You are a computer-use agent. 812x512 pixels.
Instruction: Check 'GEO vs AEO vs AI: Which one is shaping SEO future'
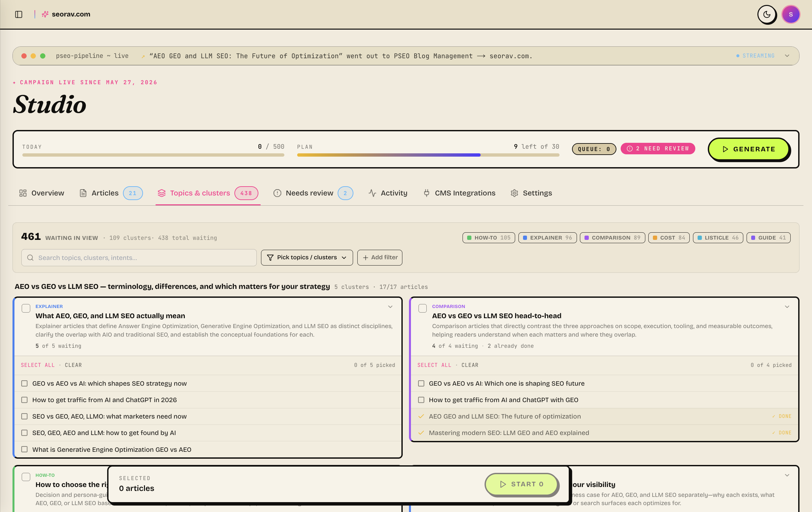click(x=421, y=383)
